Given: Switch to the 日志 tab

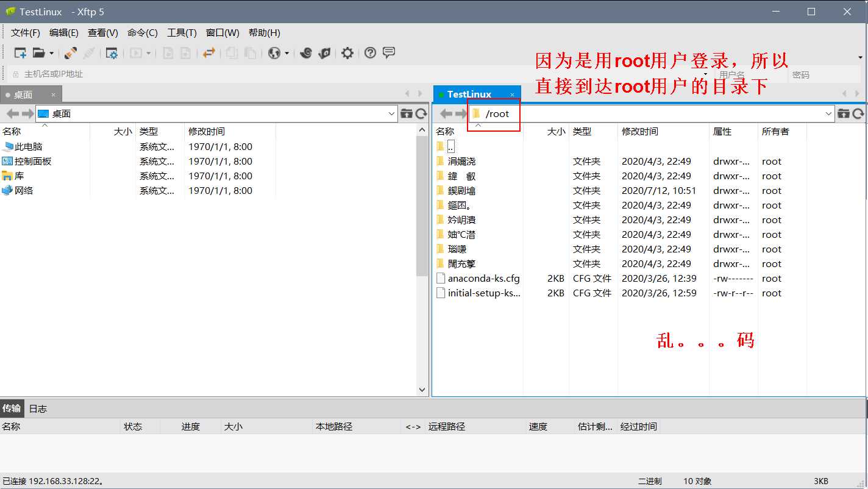Looking at the screenshot, I should tap(38, 409).
